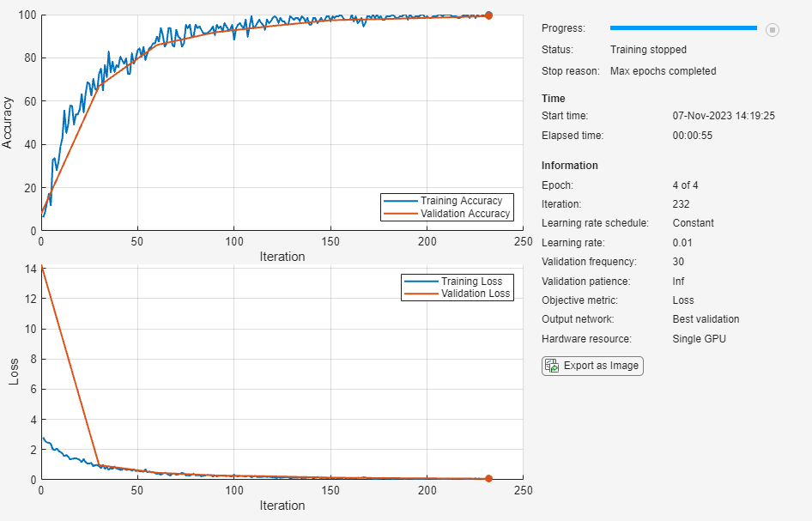Click final validation marker on loss plot
The width and height of the screenshot is (812, 521).
(x=488, y=478)
